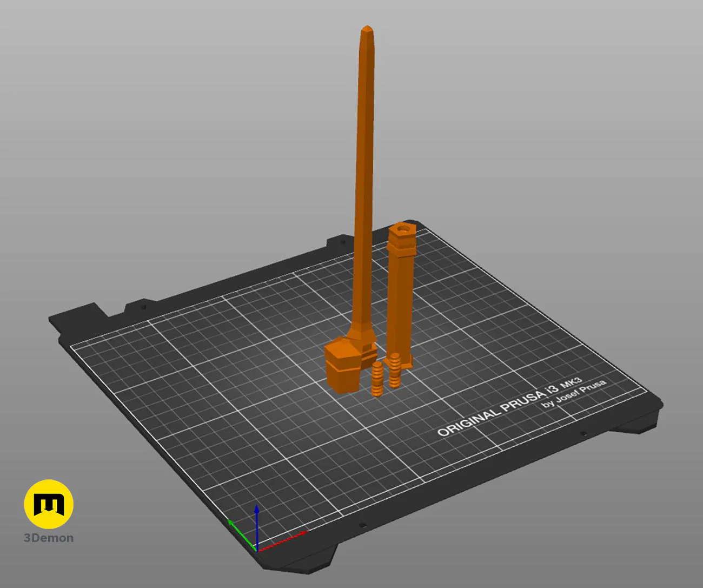Click the left small threaded pin model

tap(377, 378)
